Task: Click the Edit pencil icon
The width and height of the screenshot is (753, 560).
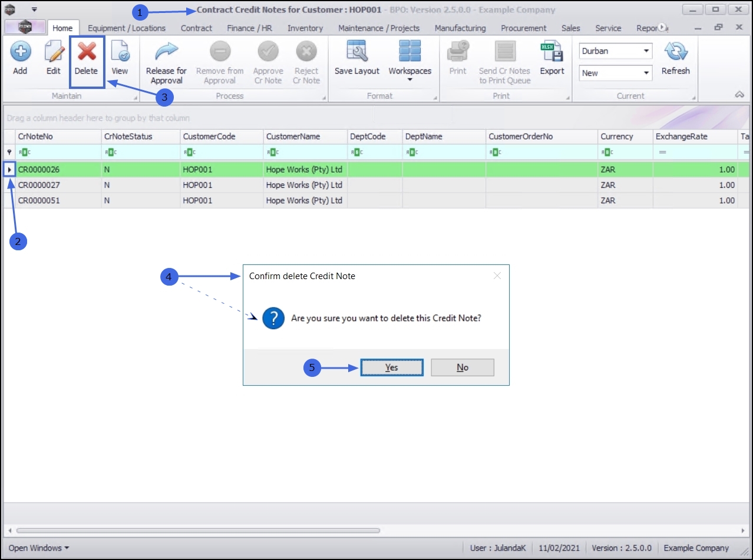Action: 54,52
